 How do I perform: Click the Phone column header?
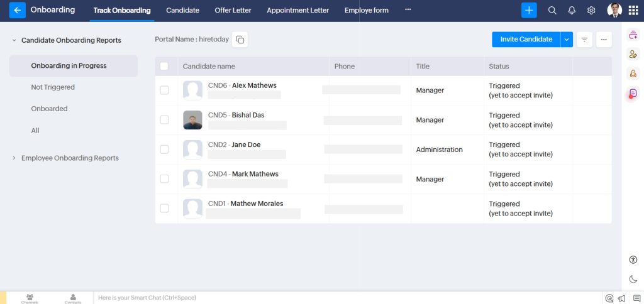point(345,67)
